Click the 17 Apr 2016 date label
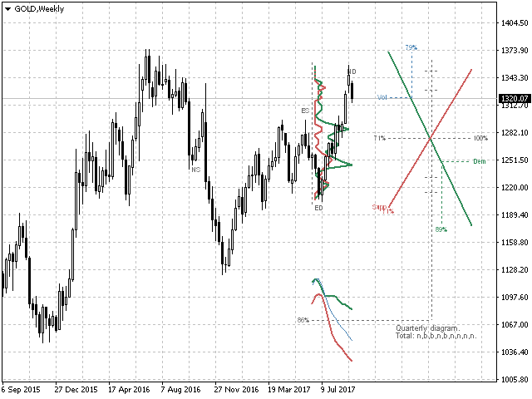The image size is (532, 399). tap(129, 390)
